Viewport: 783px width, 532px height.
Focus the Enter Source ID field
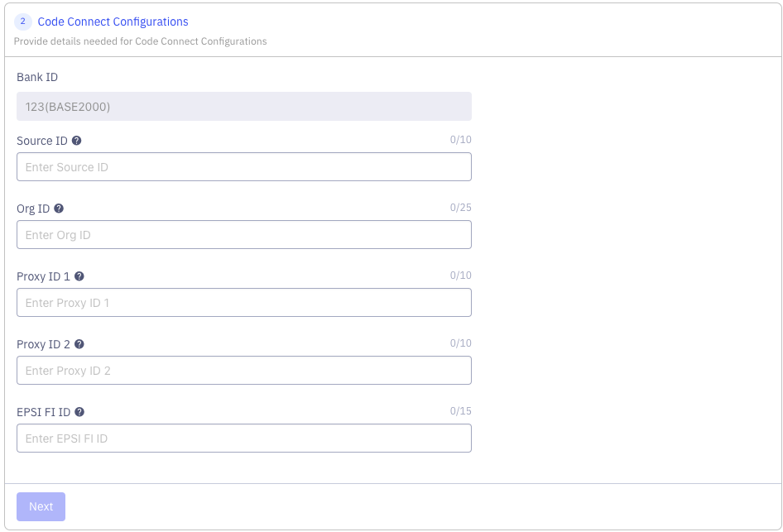tap(244, 167)
